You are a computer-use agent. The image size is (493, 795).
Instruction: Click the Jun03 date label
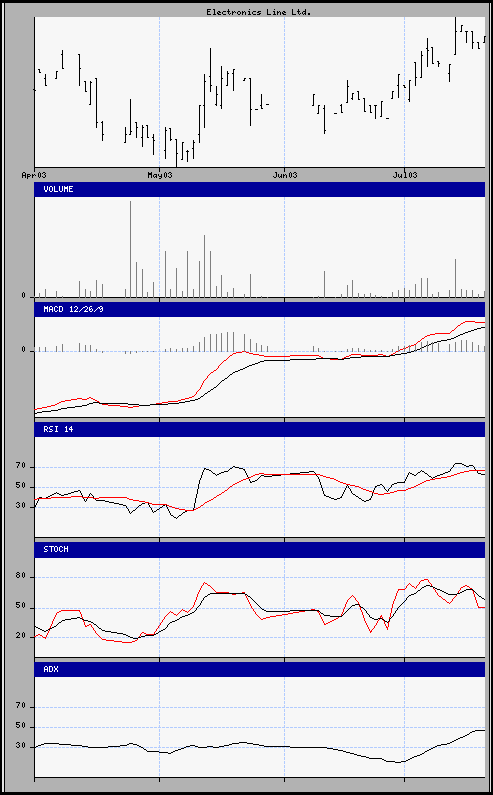[x=285, y=175]
